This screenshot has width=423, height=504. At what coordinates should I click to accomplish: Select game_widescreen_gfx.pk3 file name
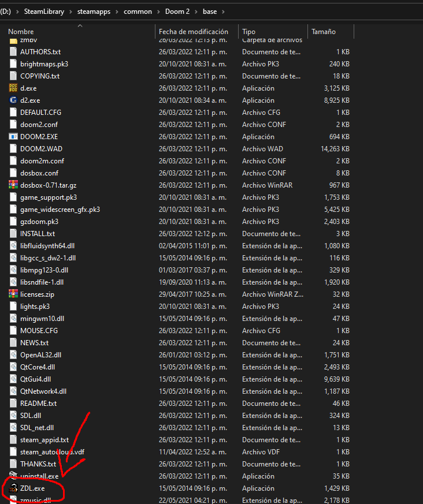pyautogui.click(x=60, y=210)
